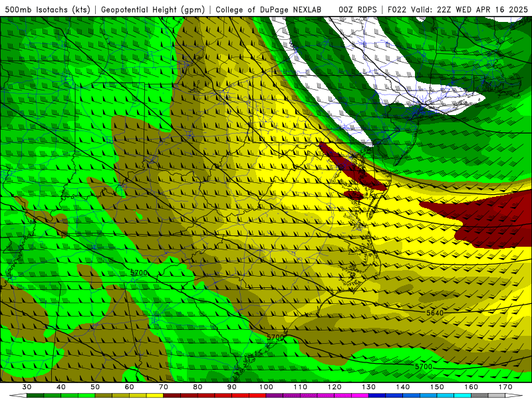Click the '5640' height contour label
532x399 pixels.
tap(435, 313)
